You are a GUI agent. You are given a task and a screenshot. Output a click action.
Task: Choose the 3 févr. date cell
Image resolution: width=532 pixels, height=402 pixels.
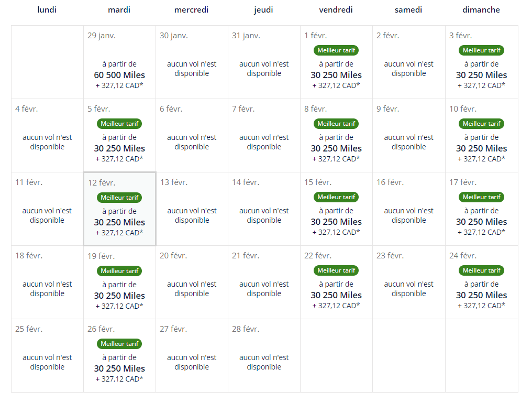click(x=481, y=68)
